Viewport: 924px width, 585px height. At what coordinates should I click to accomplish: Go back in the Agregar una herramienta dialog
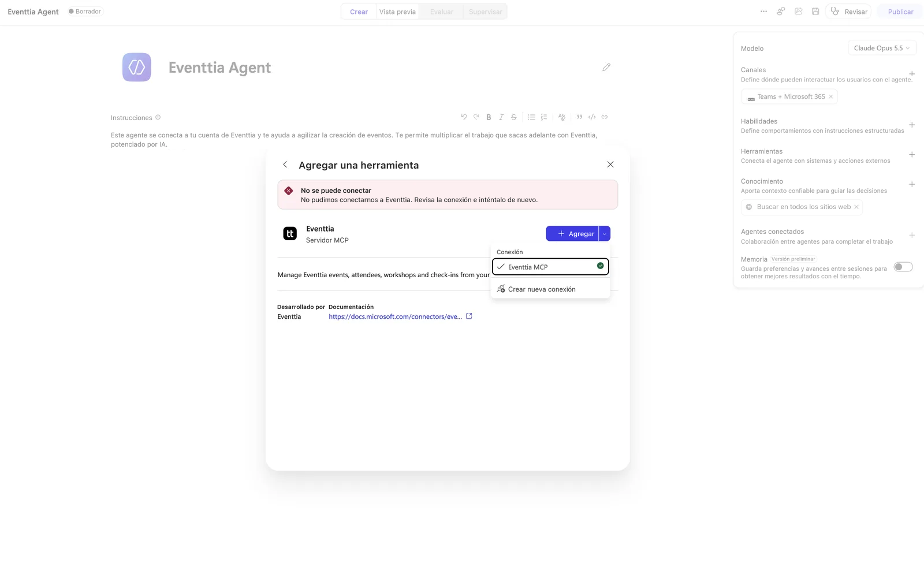pos(285,165)
